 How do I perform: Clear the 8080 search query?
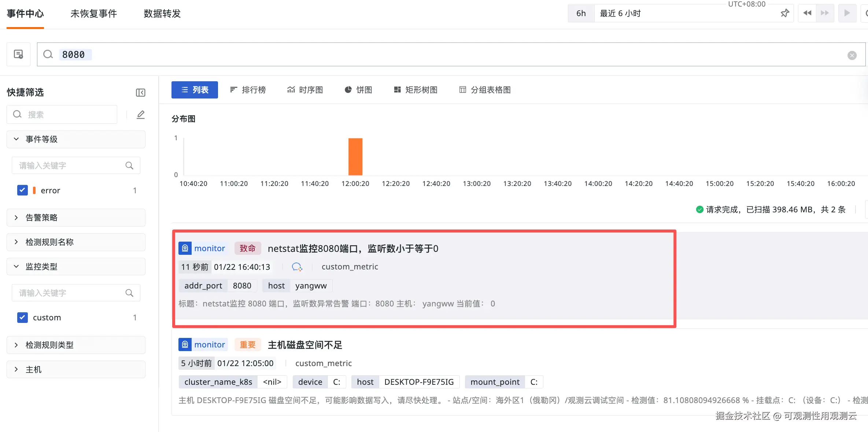coord(852,55)
